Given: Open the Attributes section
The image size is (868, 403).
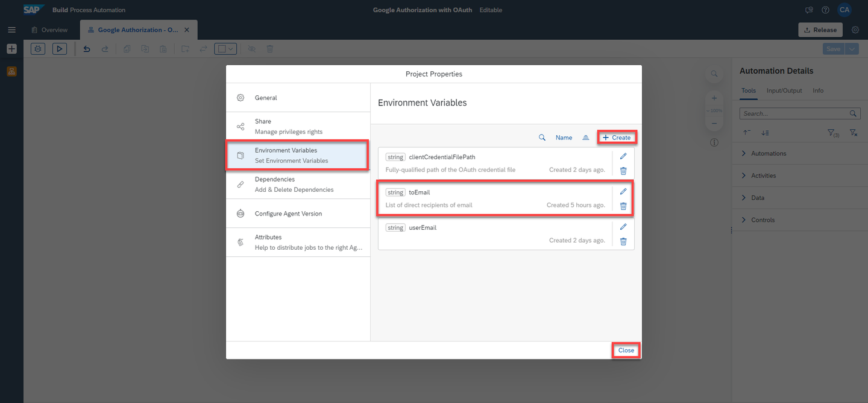Looking at the screenshot, I should coord(298,242).
